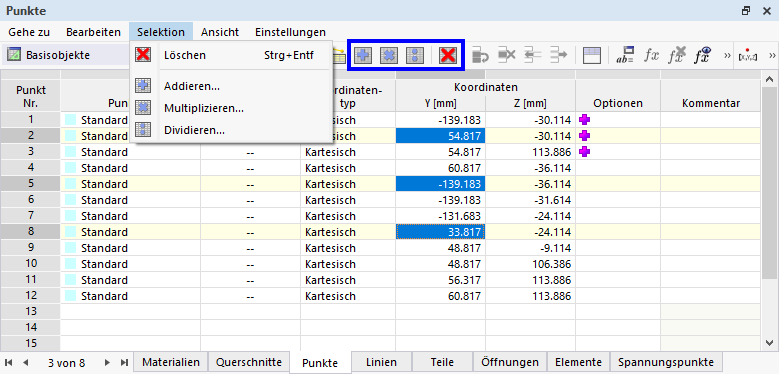Switch to the Linien tab
This screenshot has width=779, height=374.
[x=381, y=362]
